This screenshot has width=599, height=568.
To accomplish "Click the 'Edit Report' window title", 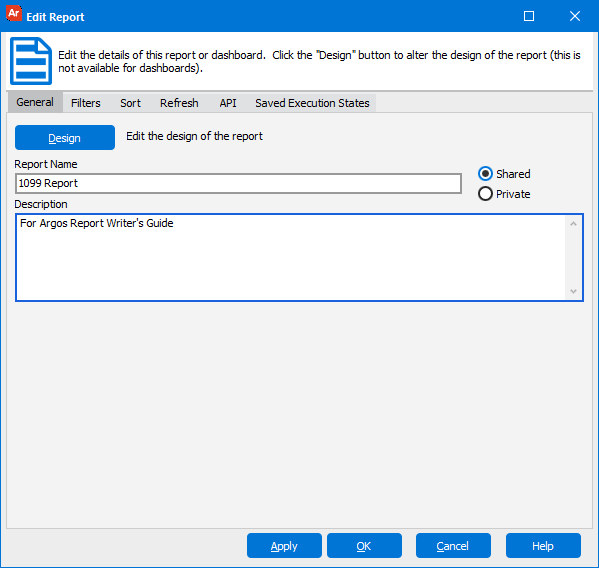I will pyautogui.click(x=55, y=17).
